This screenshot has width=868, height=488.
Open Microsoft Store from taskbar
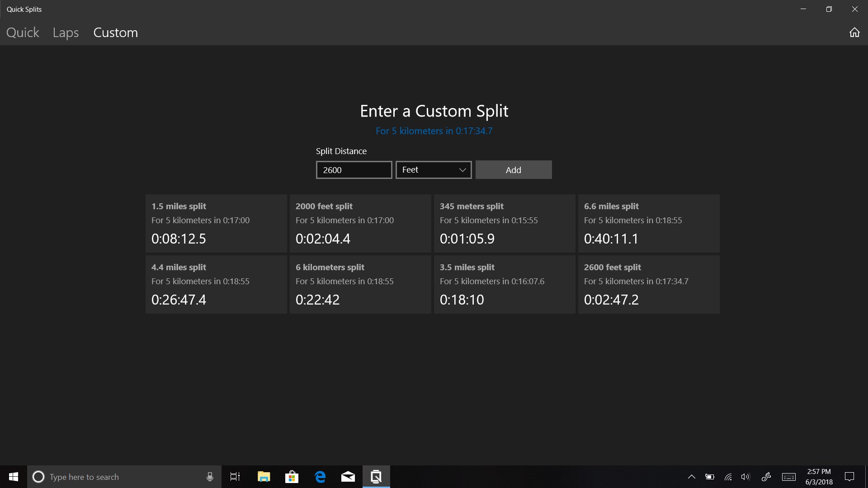tap(292, 477)
